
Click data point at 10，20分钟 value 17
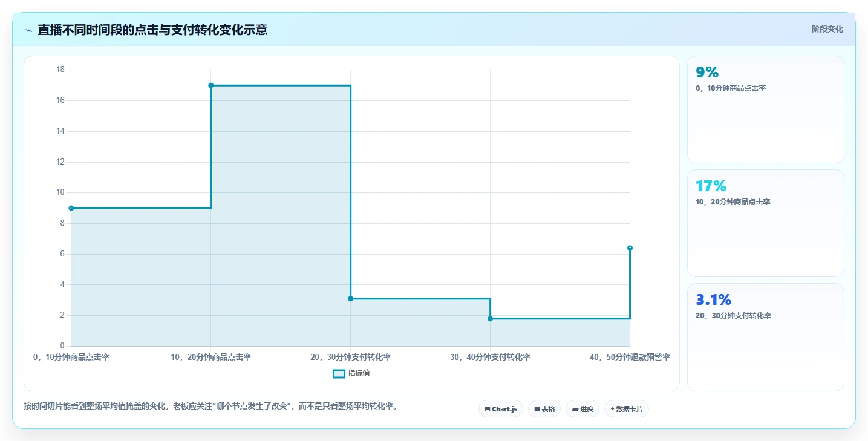point(211,85)
